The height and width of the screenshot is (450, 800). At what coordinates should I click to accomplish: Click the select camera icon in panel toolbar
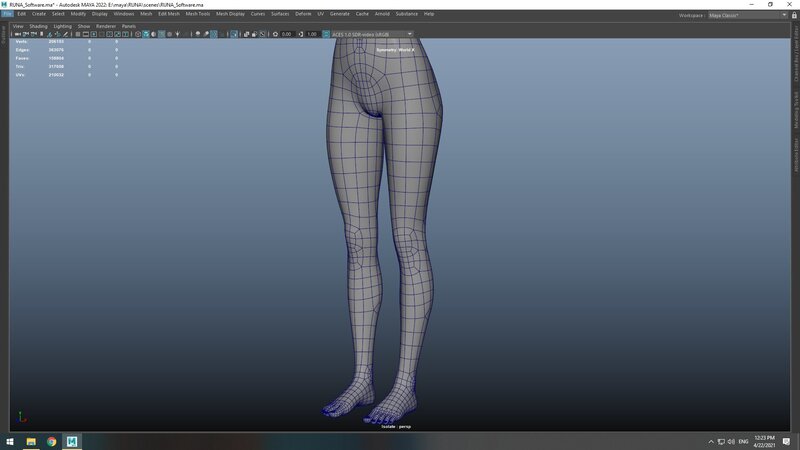(15, 34)
